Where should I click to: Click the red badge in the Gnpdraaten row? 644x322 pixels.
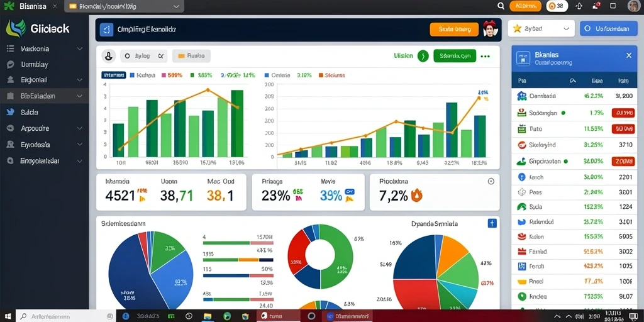click(623, 162)
